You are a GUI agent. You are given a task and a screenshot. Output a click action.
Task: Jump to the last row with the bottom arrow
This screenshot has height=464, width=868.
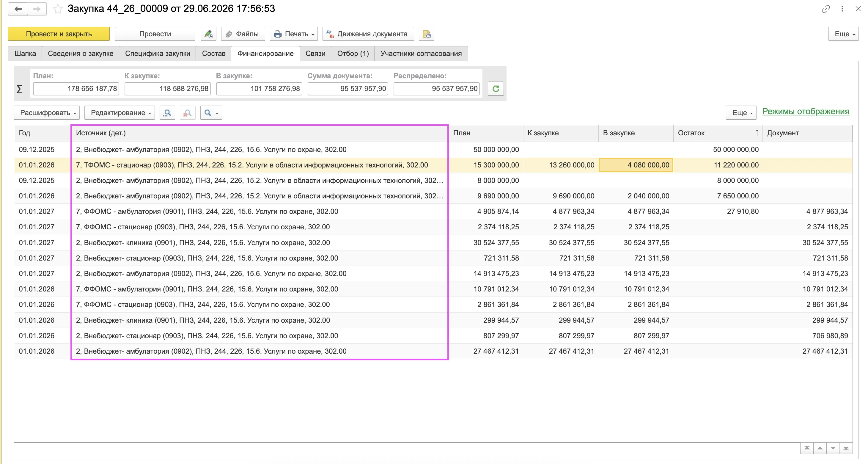click(846, 448)
